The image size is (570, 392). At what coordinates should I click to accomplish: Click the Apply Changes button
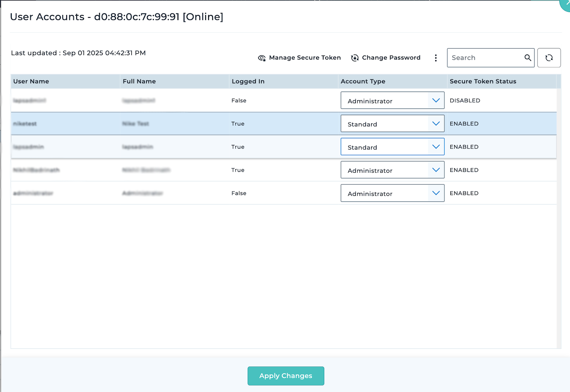point(286,376)
